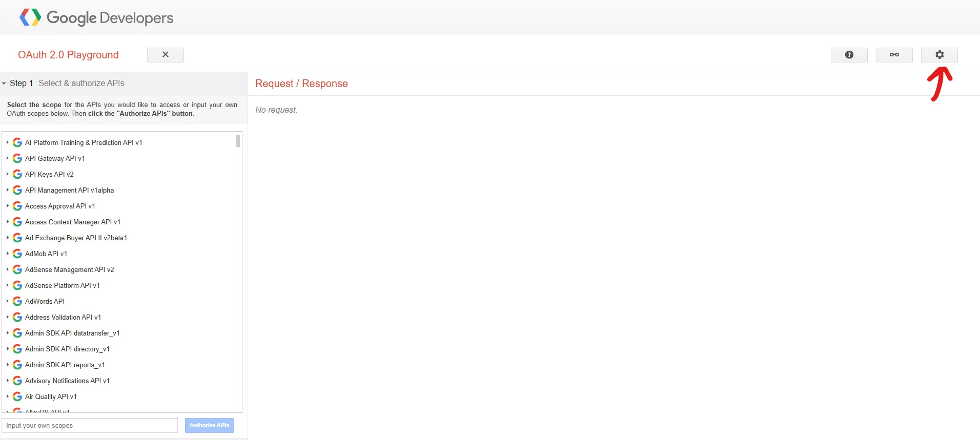Click Google icon beside Advisory Notifications API v1
This screenshot has width=980, height=440.
click(17, 381)
